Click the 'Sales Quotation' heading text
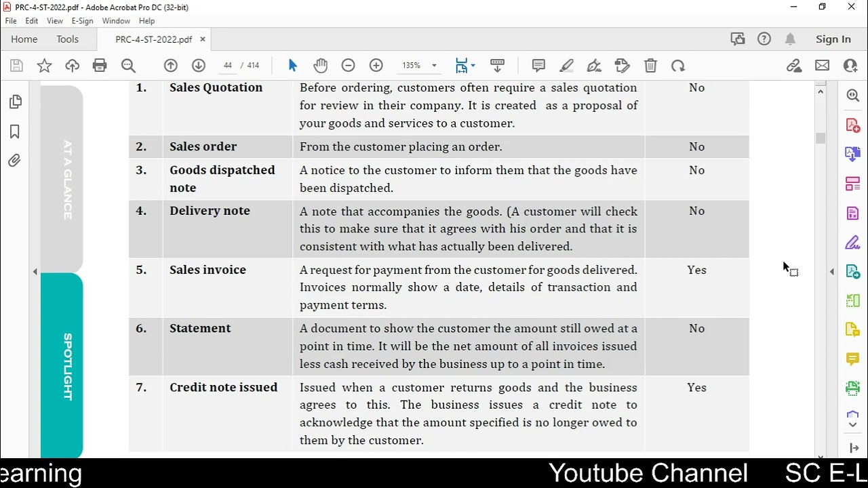Image resolution: width=868 pixels, height=488 pixels. pos(216,87)
